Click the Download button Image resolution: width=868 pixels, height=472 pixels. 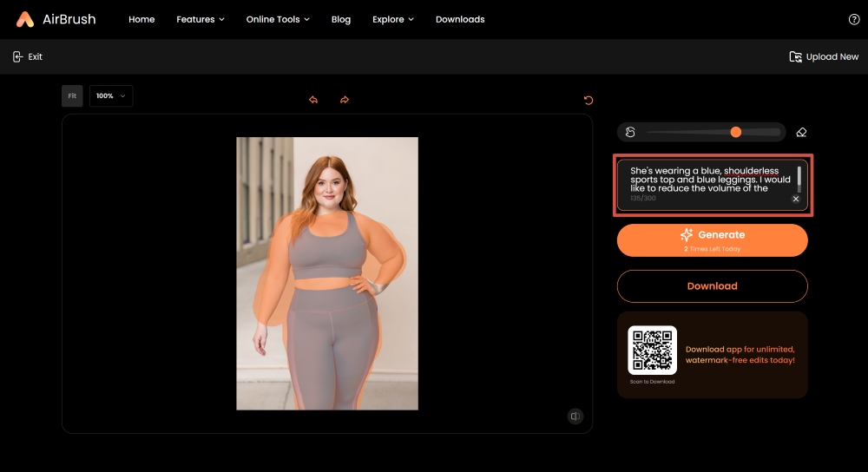tap(713, 286)
